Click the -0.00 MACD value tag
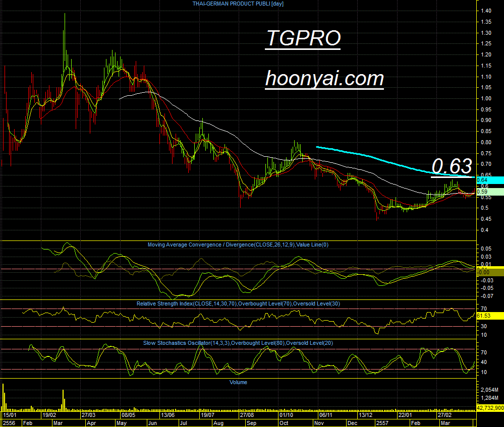 (490, 272)
